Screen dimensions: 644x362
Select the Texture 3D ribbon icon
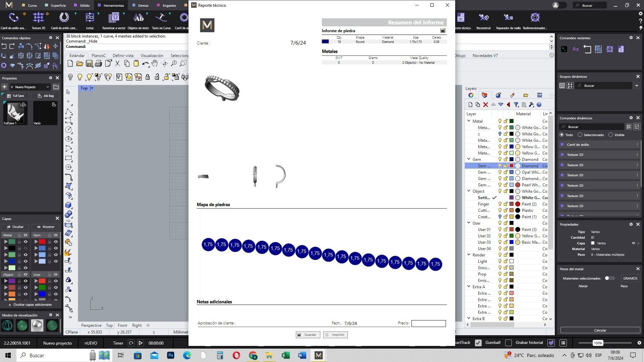tap(38, 18)
